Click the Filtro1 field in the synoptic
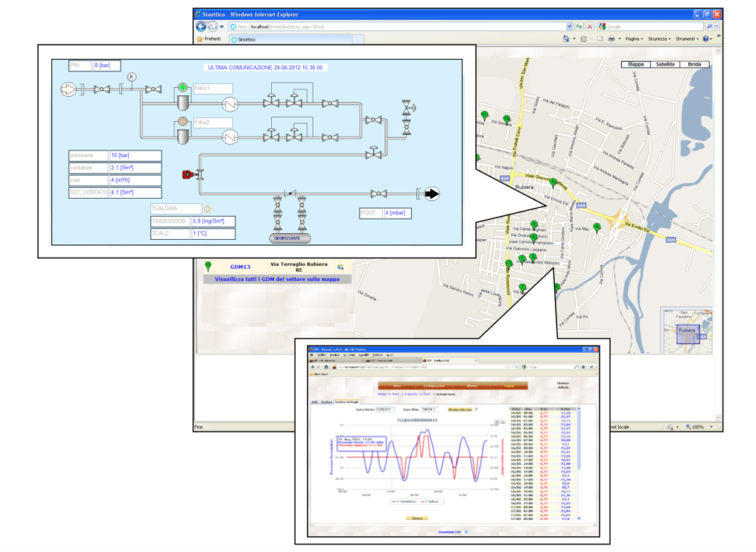The height and width of the screenshot is (552, 756). (212, 89)
